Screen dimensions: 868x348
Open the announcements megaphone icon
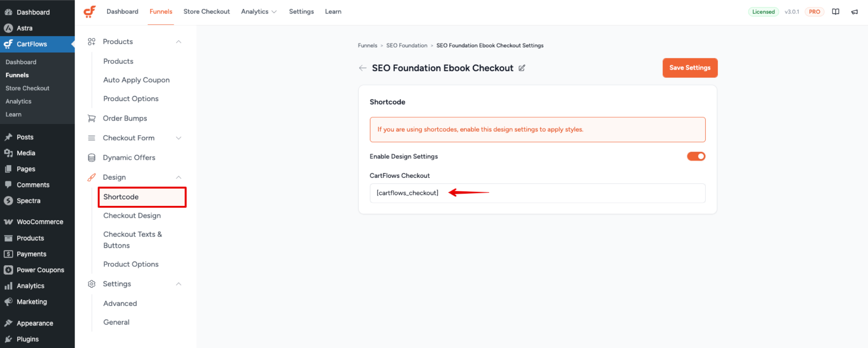pyautogui.click(x=854, y=12)
